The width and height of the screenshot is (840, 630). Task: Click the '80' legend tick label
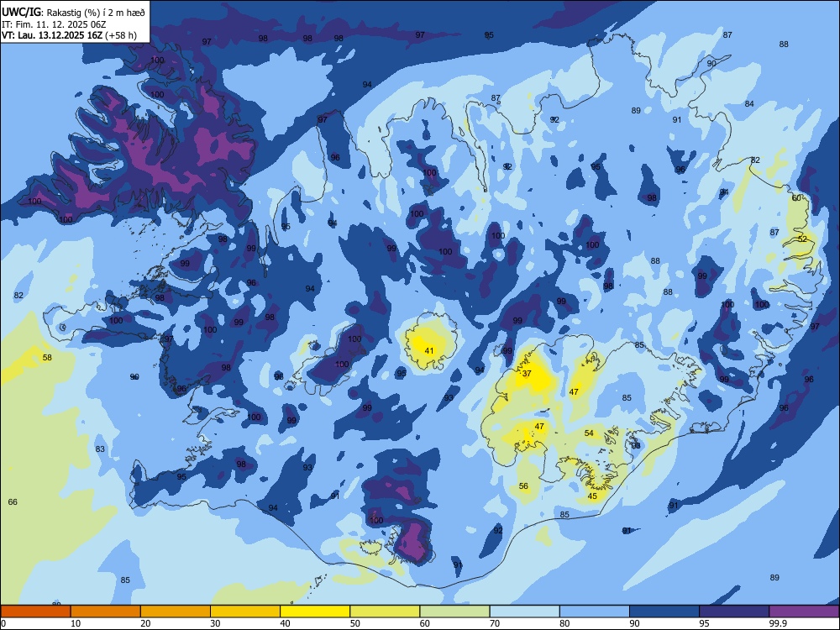coord(564,623)
